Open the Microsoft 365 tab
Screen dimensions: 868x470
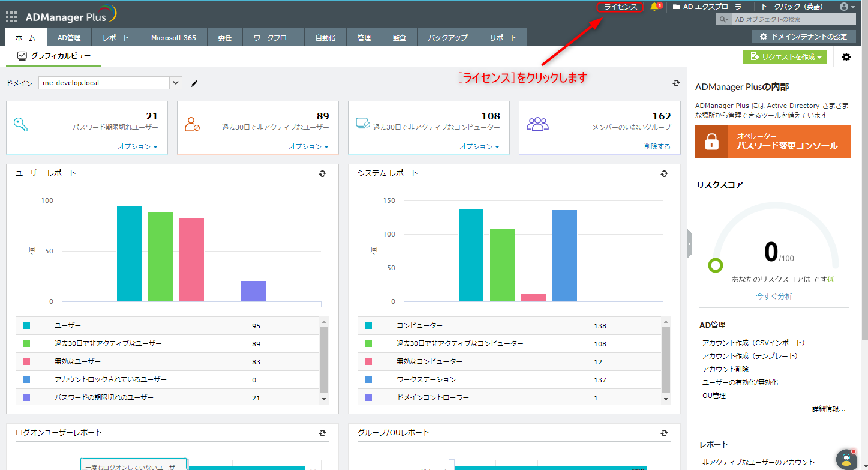tap(173, 38)
